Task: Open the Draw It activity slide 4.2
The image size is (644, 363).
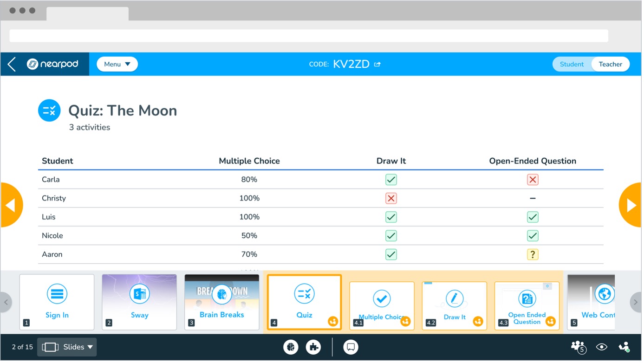Action: click(x=455, y=307)
